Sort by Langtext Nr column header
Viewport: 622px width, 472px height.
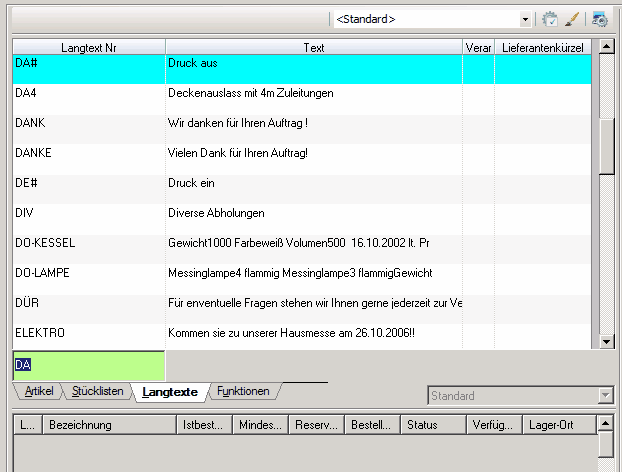coord(89,47)
